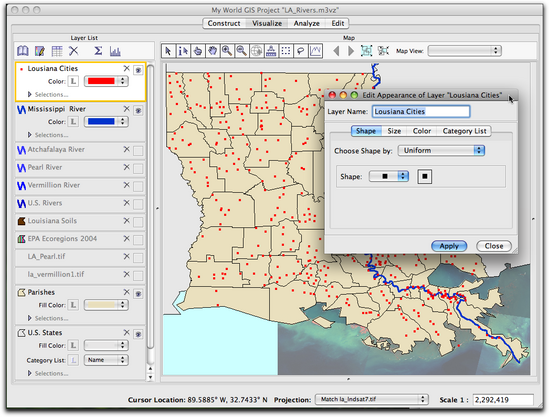Image resolution: width=549 pixels, height=417 pixels.
Task: Open the histogram chart icon
Action: click(x=115, y=51)
